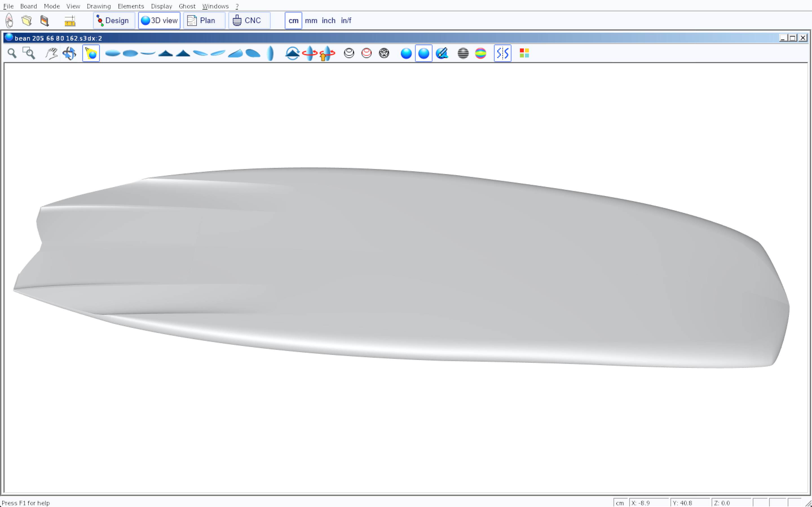Activate the pan hand tool
Image resolution: width=812 pixels, height=507 pixels.
click(x=51, y=53)
